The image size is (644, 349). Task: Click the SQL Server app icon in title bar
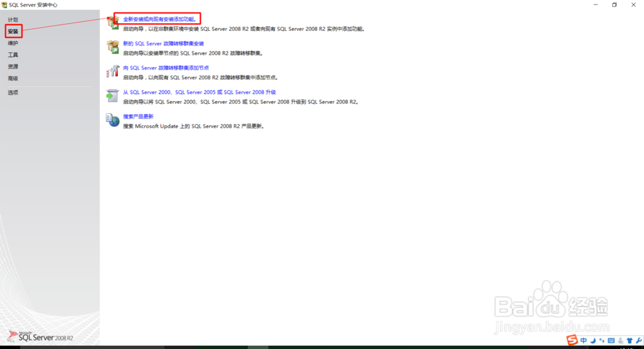[4, 5]
